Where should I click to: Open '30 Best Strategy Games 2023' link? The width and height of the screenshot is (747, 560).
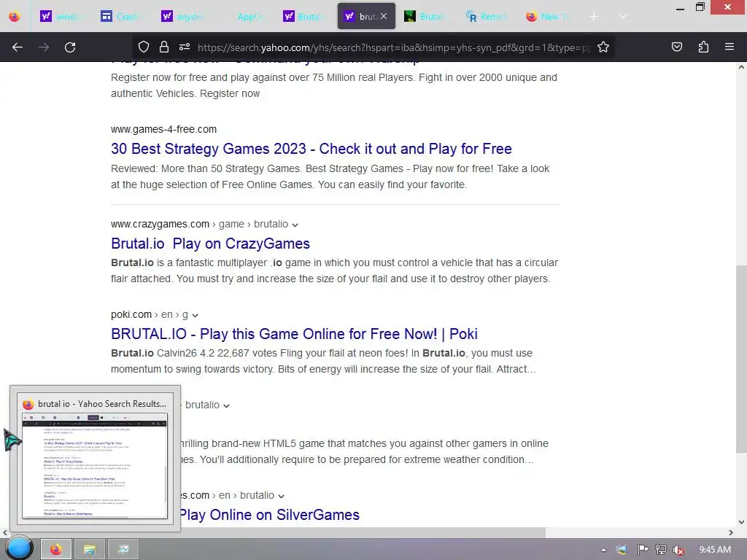pos(311,149)
